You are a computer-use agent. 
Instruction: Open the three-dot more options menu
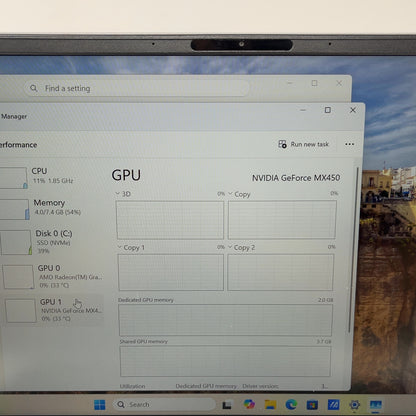click(350, 144)
